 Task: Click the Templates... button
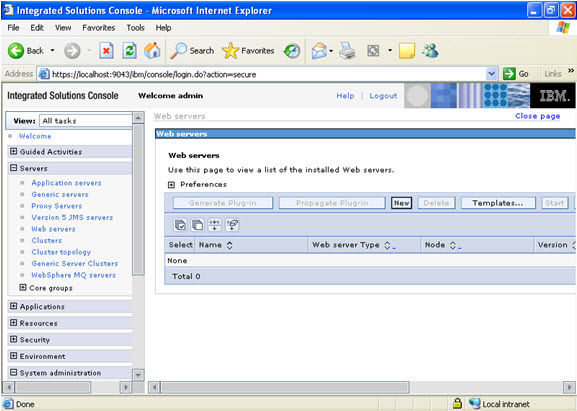[x=498, y=203]
